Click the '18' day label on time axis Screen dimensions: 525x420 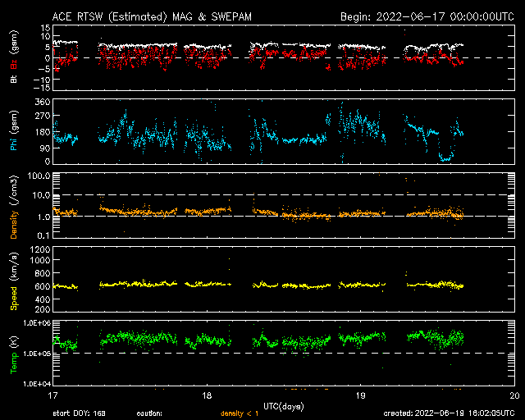[207, 395]
